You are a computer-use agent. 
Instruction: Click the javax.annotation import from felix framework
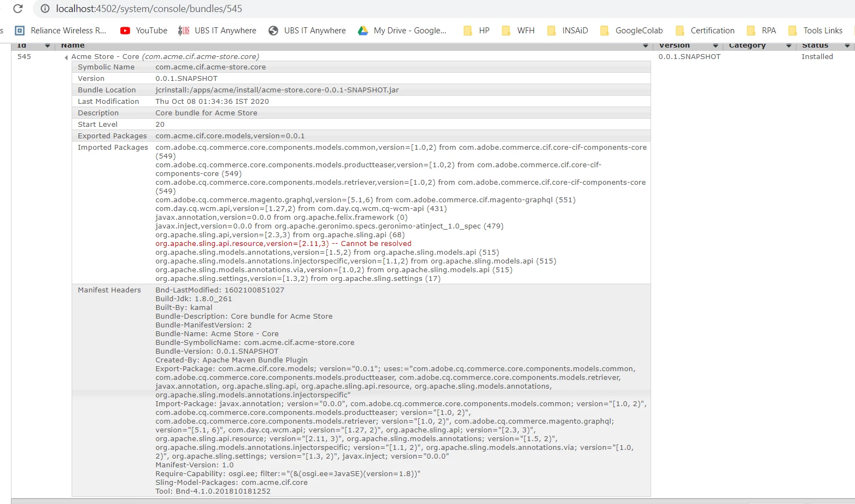(282, 218)
